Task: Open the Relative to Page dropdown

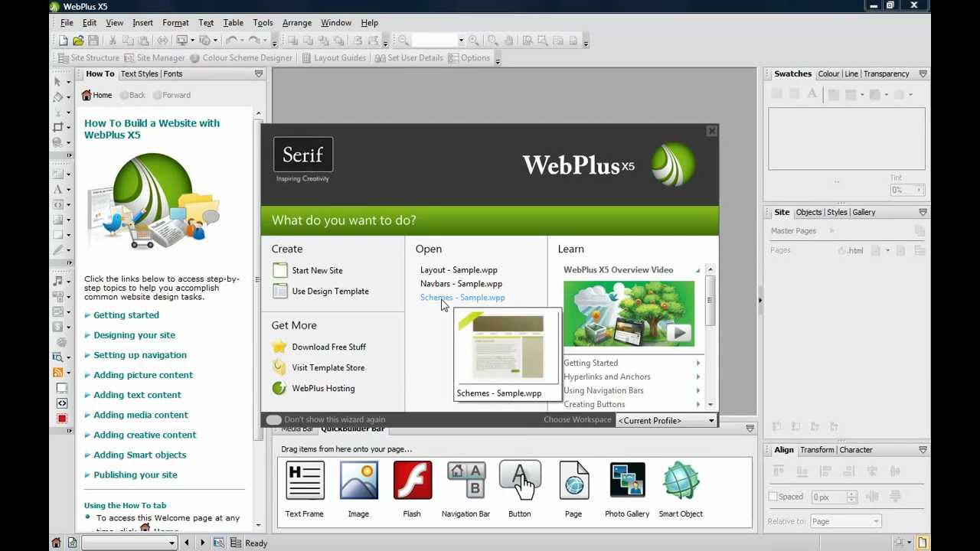Action: [845, 521]
